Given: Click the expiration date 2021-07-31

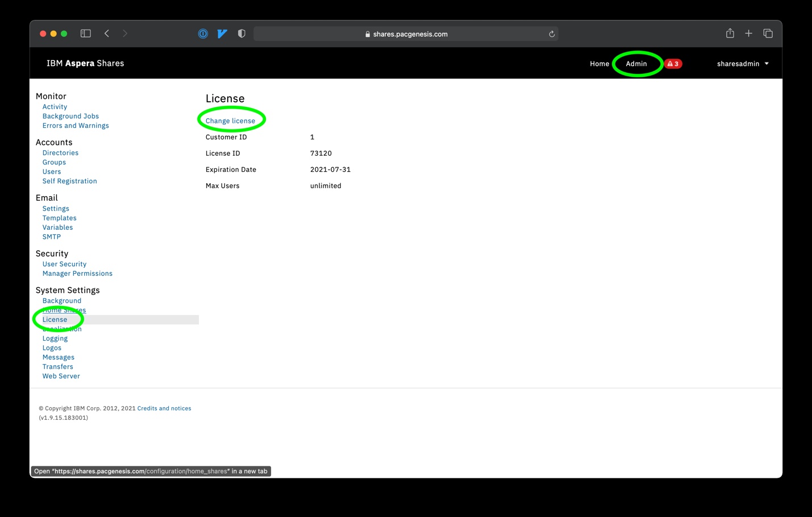Looking at the screenshot, I should (x=330, y=169).
